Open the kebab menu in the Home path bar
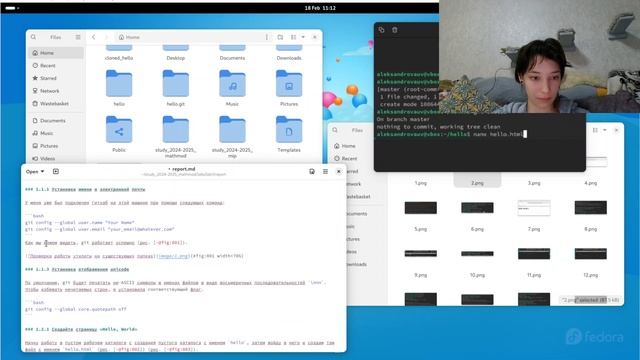640x360 pixels. point(267,37)
